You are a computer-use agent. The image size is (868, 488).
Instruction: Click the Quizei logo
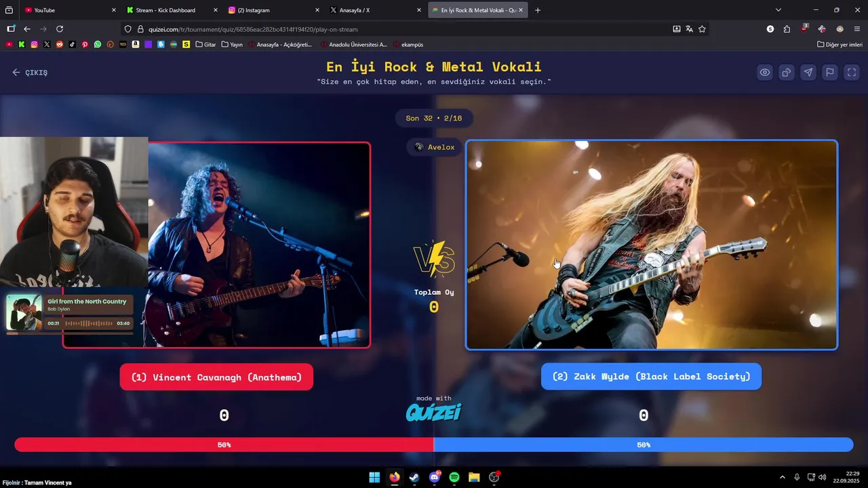tap(434, 412)
